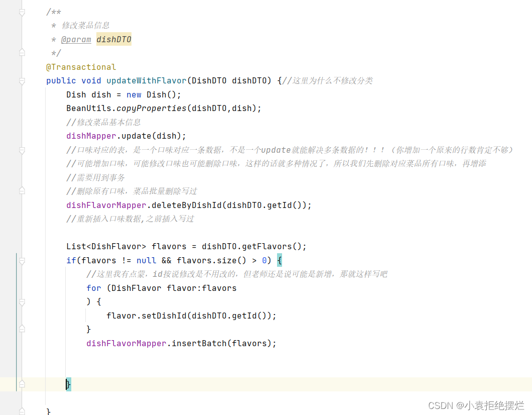Click the 'null' keyword in the if condition

pyautogui.click(x=146, y=260)
